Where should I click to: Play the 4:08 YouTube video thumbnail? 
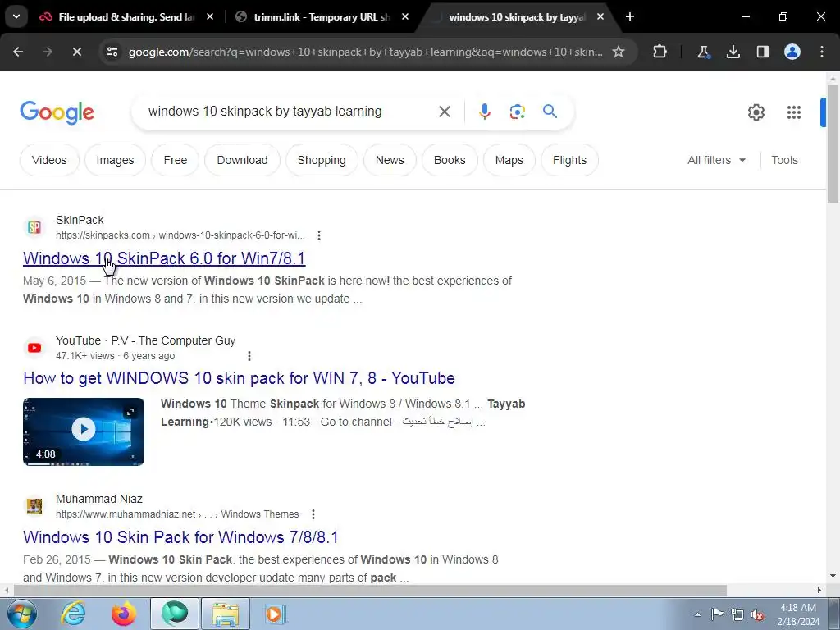[x=84, y=431]
